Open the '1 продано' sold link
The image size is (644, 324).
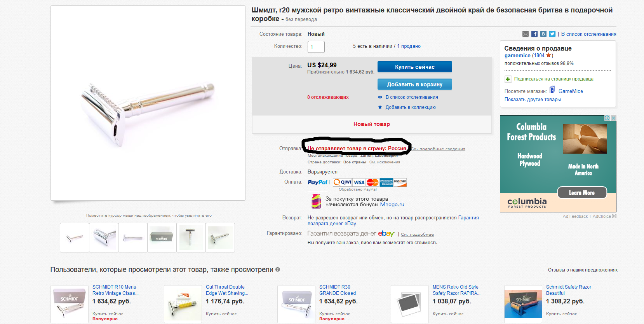pyautogui.click(x=409, y=46)
